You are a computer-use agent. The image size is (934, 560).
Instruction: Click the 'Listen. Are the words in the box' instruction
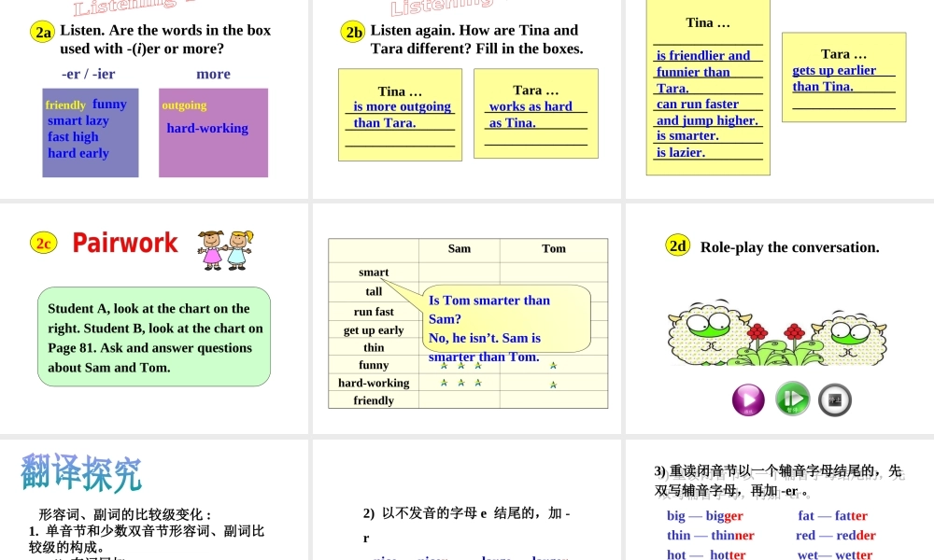pyautogui.click(x=165, y=31)
